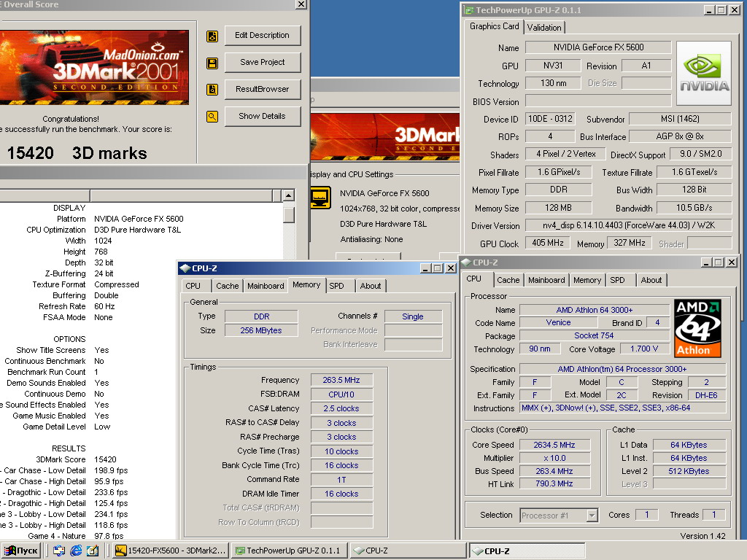Click the Save Project floppy icon
This screenshot has height=560, width=747.
(x=212, y=63)
